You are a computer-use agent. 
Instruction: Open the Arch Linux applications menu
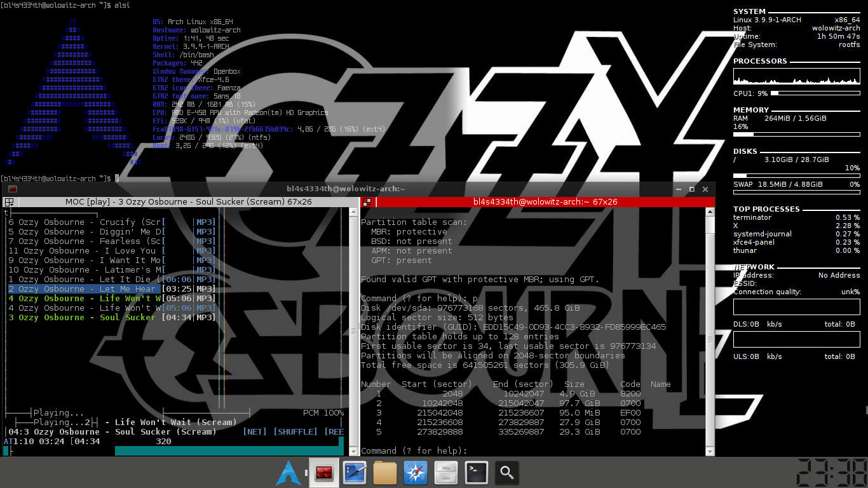tap(288, 473)
